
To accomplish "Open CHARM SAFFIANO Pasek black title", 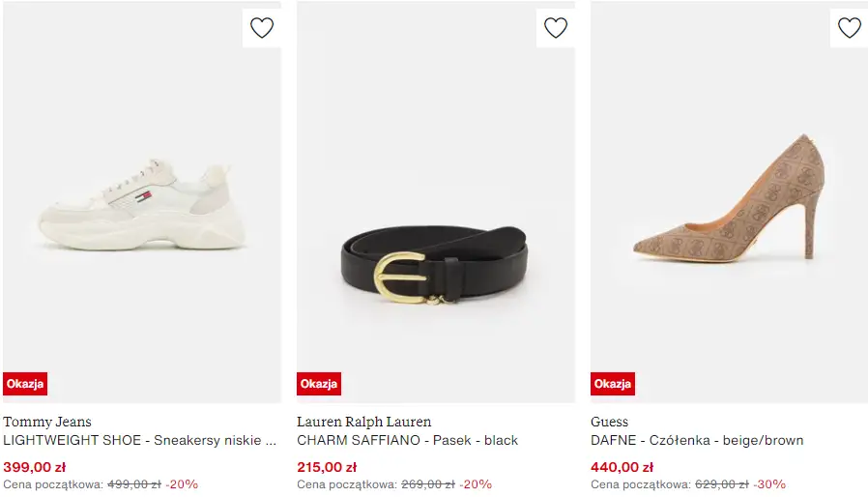I will click(407, 440).
